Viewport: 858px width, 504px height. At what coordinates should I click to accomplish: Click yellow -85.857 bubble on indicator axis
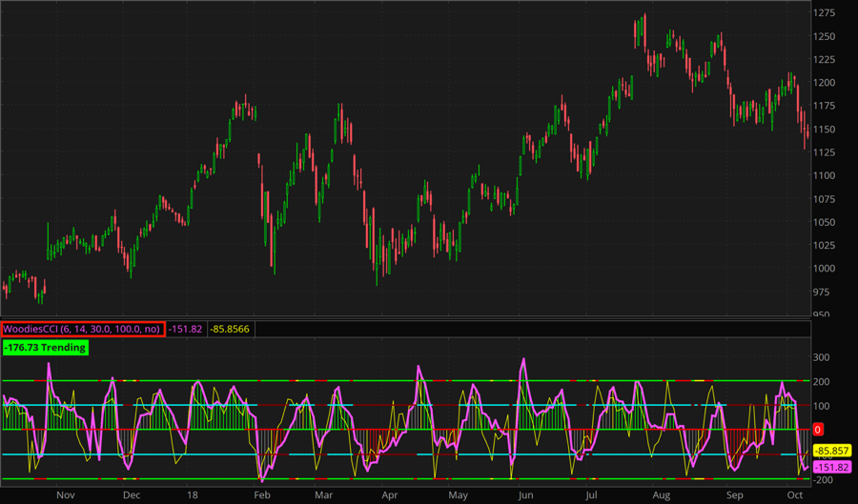click(x=824, y=451)
